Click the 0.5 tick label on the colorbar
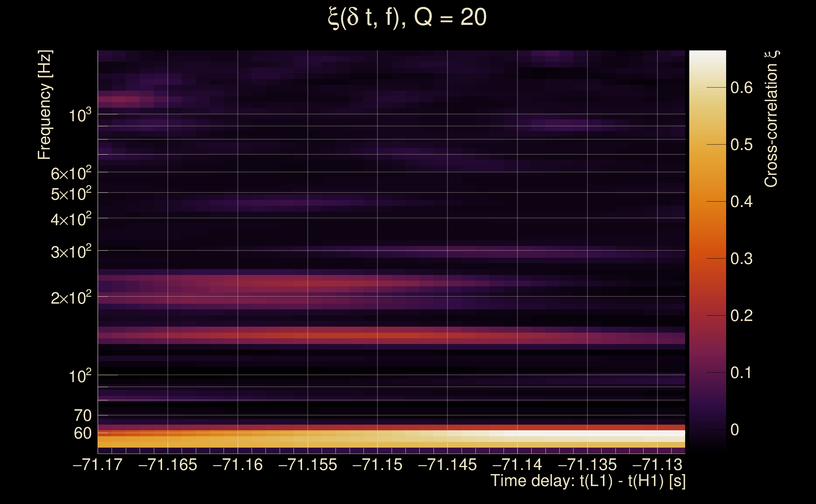The height and width of the screenshot is (504, 816). 741,145
